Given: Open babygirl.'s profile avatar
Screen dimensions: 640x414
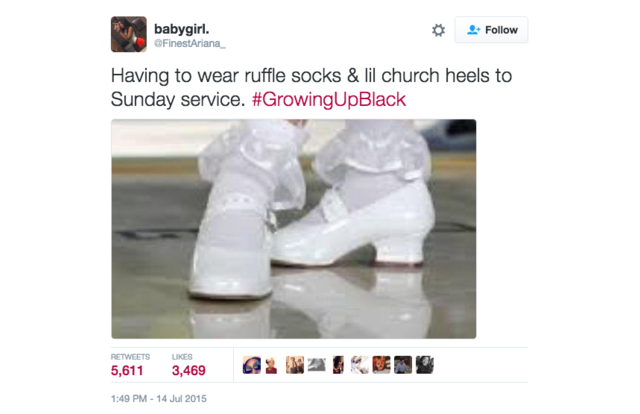Looking at the screenshot, I should click(129, 34).
